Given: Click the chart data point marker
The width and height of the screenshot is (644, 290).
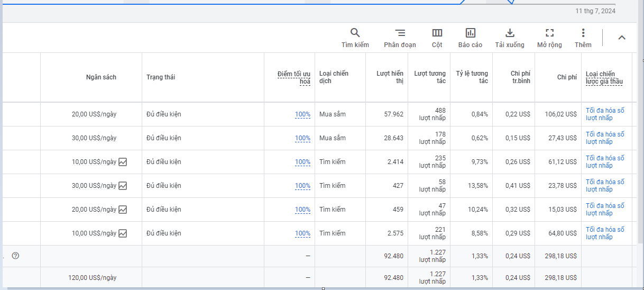Looking at the screenshot, I should point(510,2).
